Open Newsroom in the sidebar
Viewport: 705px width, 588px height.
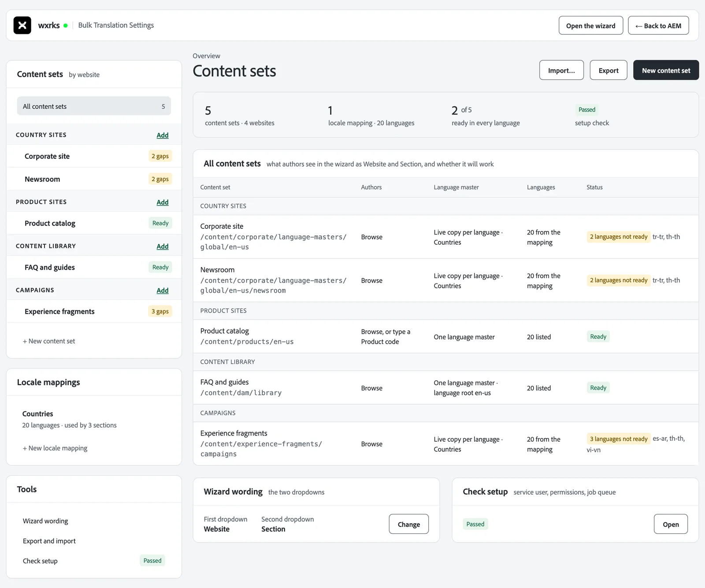94,179
